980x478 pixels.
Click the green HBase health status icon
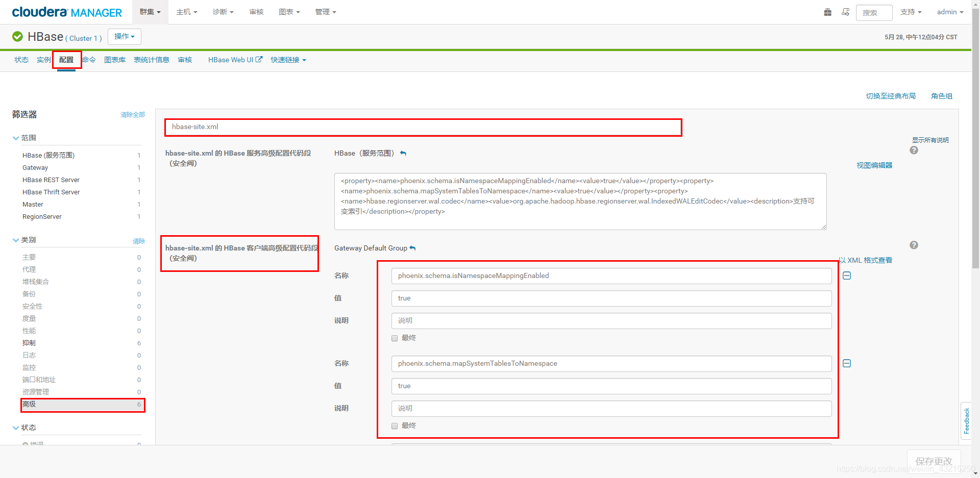point(17,37)
